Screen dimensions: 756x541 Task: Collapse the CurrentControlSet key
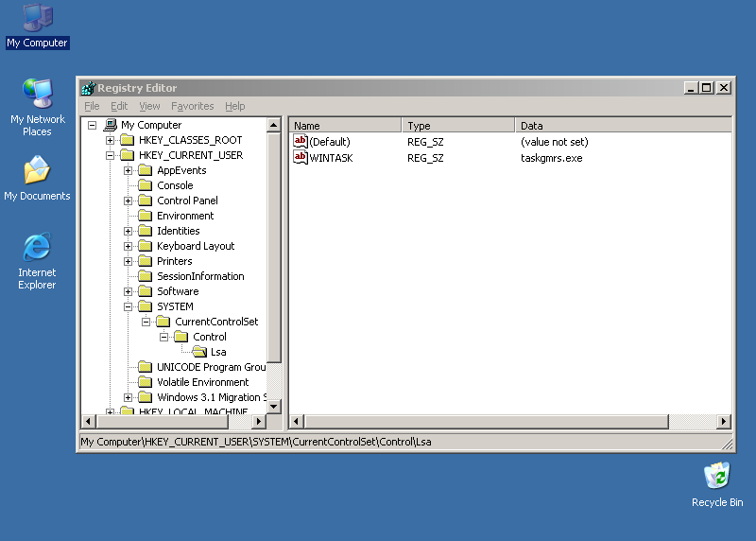[146, 322]
